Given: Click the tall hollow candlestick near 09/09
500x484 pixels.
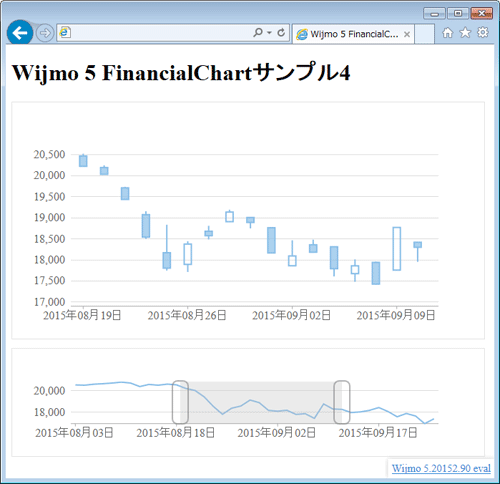Looking at the screenshot, I should point(397,249).
